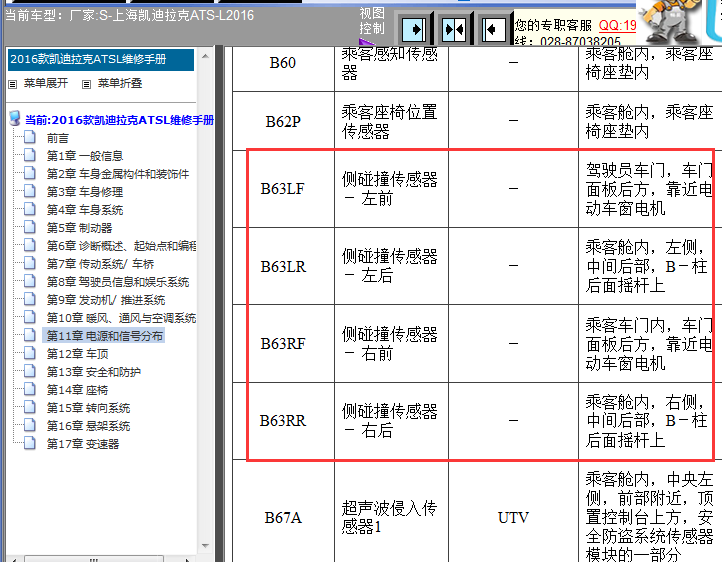Click table cell B63LF
Screen dimensions: 722x562
[x=283, y=189]
